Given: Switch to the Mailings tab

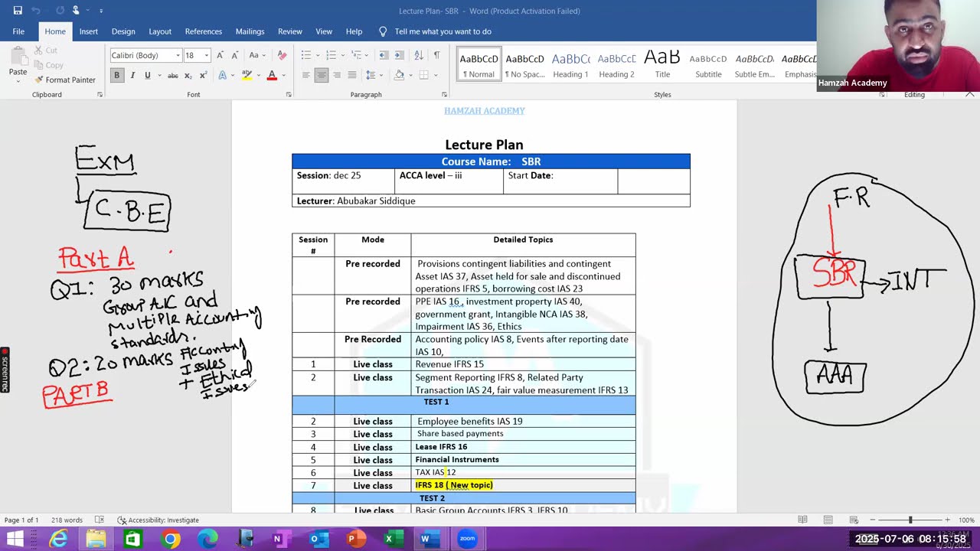Looking at the screenshot, I should [x=250, y=31].
